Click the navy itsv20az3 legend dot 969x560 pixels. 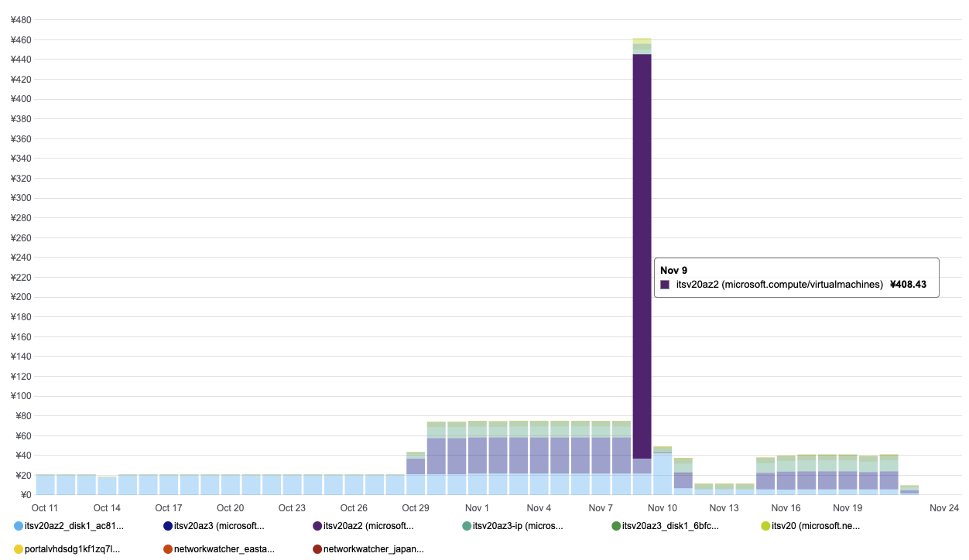(168, 526)
